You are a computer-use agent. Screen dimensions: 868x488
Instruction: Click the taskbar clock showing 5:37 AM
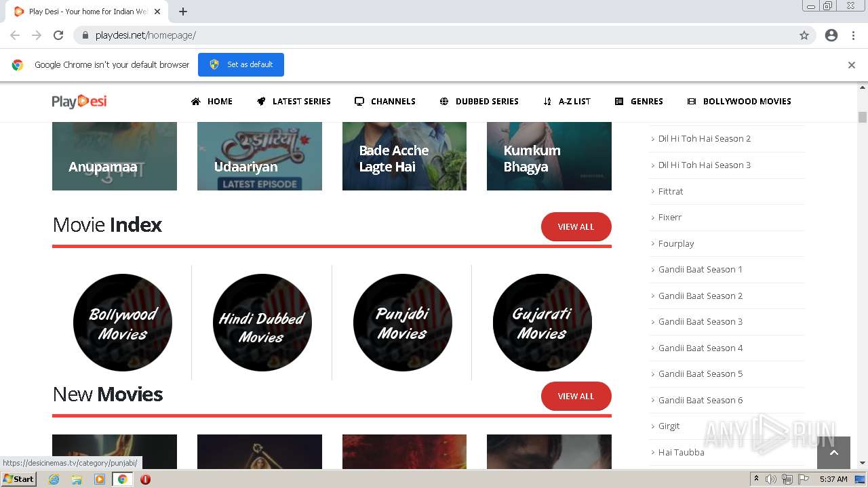pos(833,479)
